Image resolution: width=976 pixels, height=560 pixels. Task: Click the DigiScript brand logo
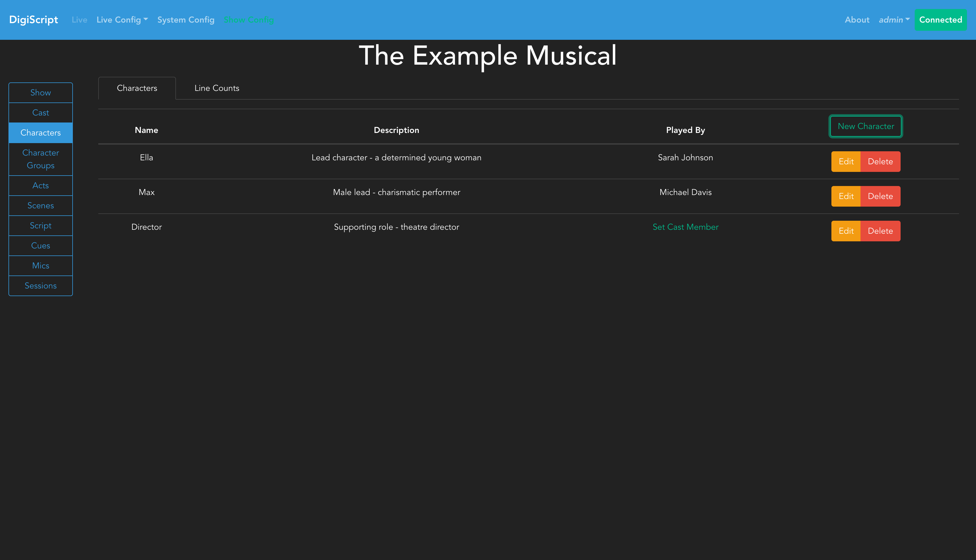(34, 19)
